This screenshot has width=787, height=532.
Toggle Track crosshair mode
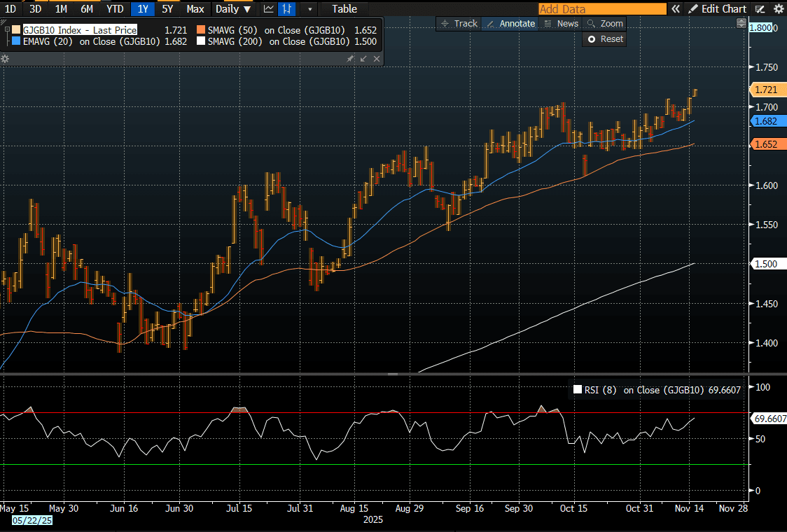459,23
